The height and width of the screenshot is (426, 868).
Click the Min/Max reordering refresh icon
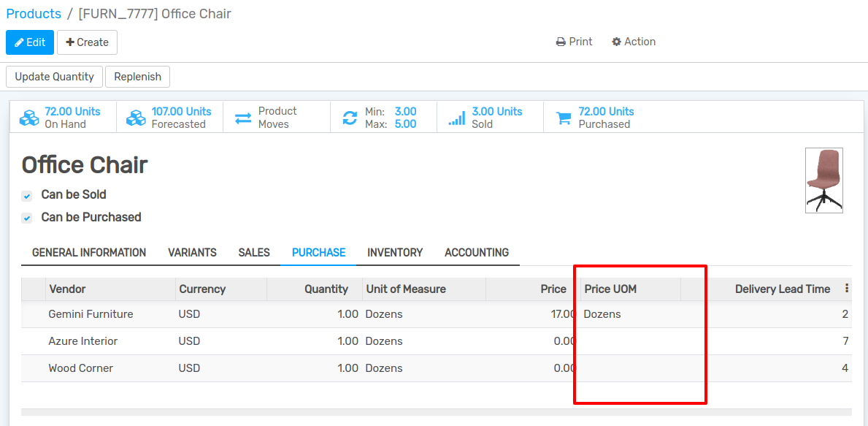349,116
